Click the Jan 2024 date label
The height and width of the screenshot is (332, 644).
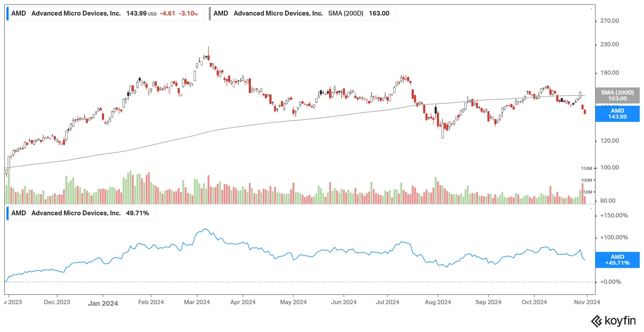point(103,303)
